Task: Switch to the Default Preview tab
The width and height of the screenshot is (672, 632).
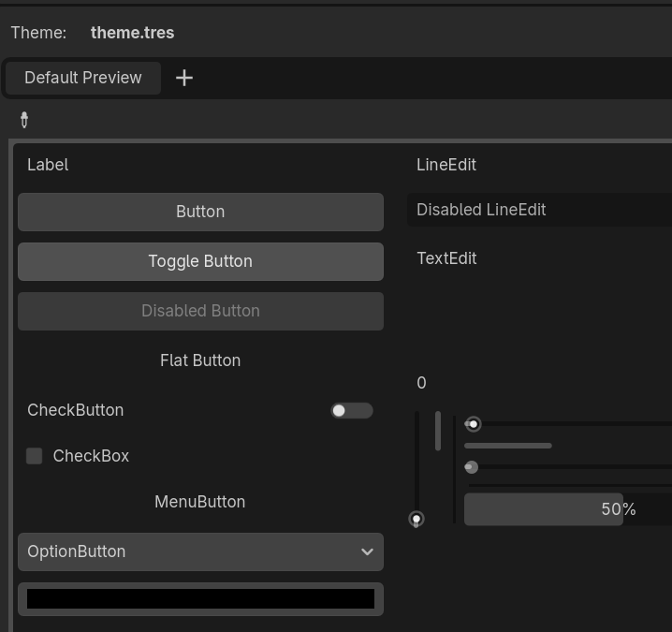Action: pyautogui.click(x=83, y=78)
